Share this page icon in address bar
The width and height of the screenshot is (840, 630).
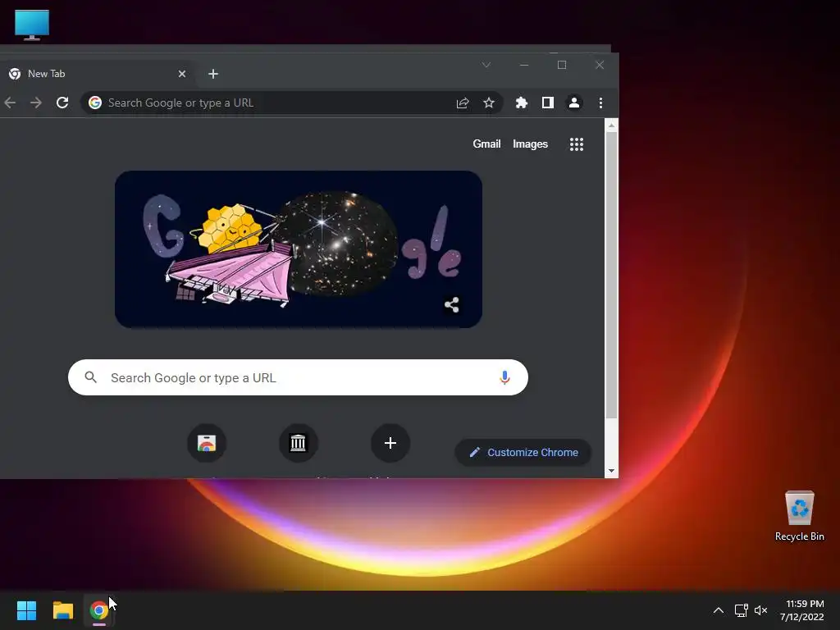tap(463, 103)
